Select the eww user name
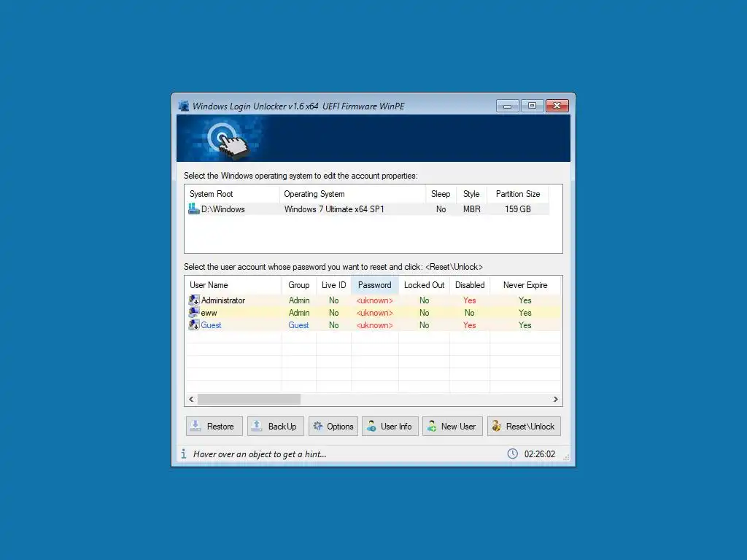Viewport: 747px width, 560px height. click(209, 313)
